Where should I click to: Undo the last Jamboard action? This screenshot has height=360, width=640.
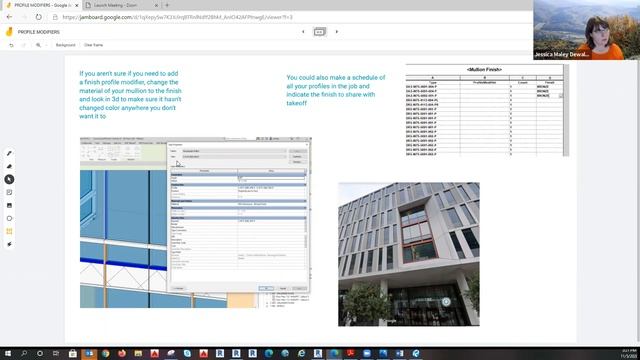coord(11,45)
